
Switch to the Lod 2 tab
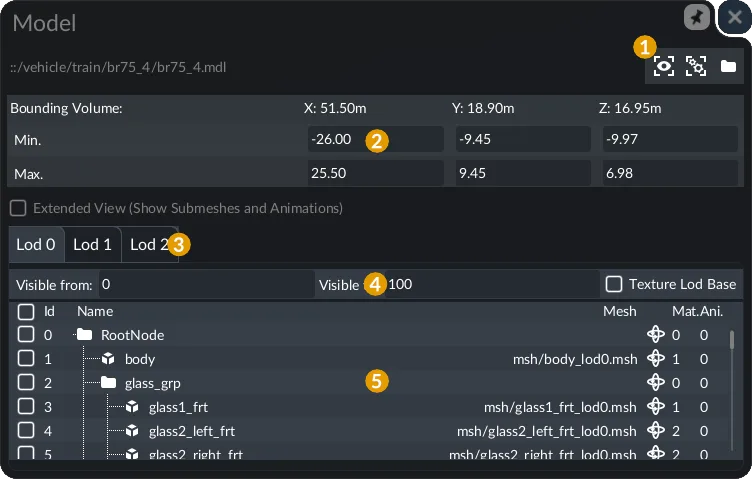pos(150,245)
